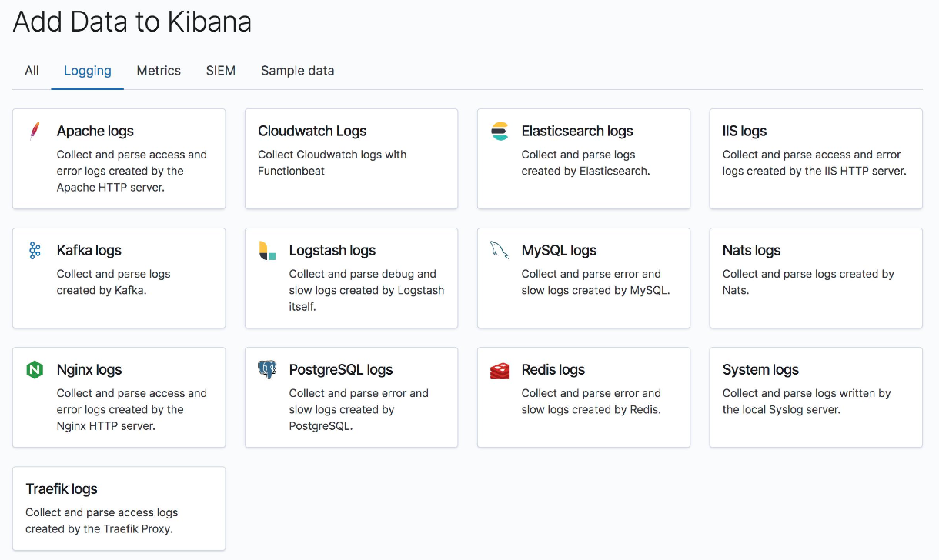This screenshot has height=560, width=939.
Task: Open the Cloudwatch Logs card title
Action: [312, 132]
